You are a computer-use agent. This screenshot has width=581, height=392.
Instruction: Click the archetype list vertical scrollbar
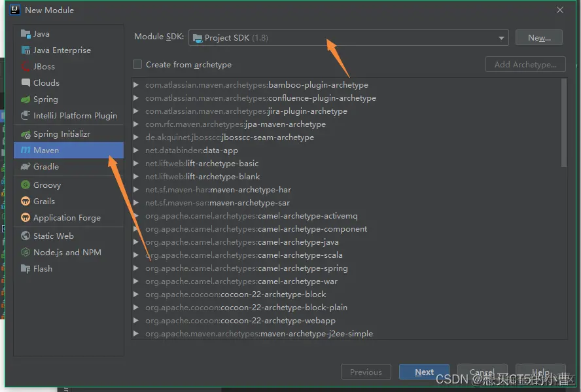[564, 123]
